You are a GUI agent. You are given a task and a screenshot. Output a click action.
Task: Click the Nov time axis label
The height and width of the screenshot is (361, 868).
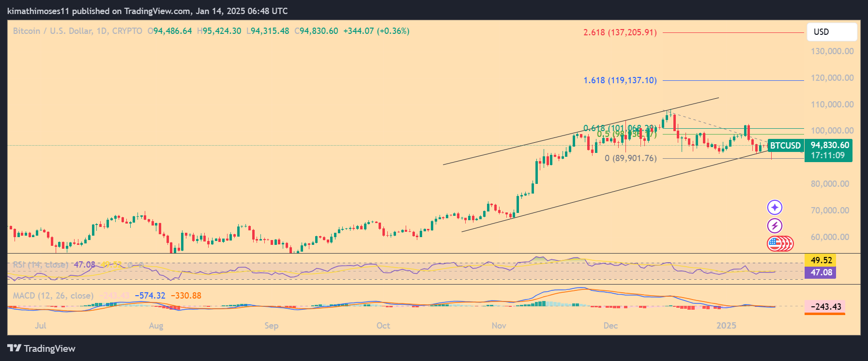tap(499, 326)
